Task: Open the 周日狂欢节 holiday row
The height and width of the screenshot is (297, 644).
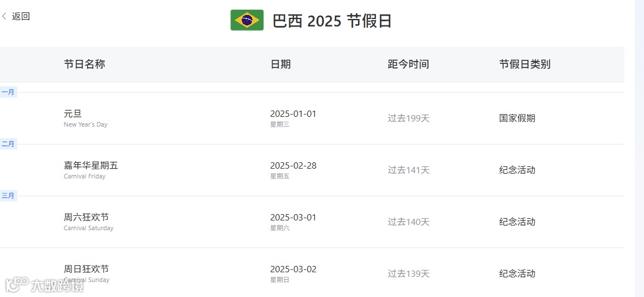Action: point(86,269)
